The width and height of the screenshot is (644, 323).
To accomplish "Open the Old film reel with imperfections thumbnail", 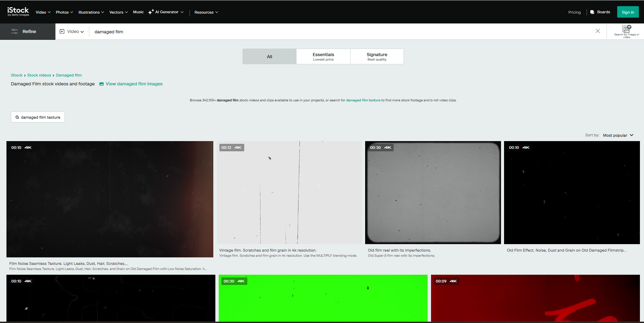I will click(x=433, y=192).
